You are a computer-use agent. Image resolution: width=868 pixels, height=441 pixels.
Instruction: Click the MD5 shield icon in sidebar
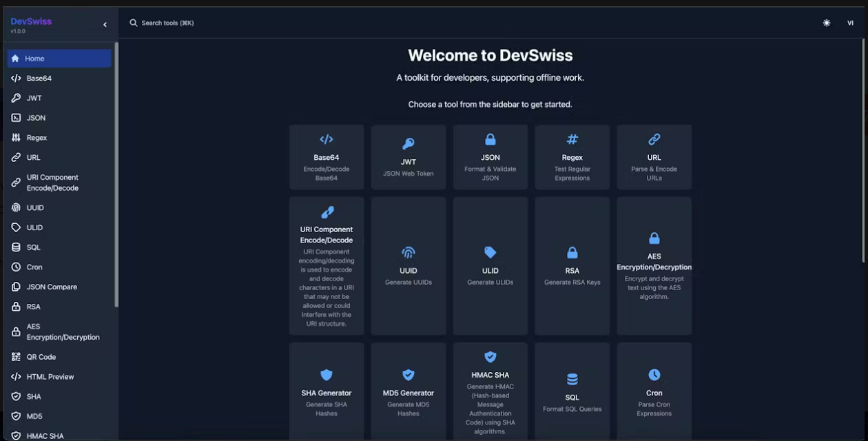pos(16,416)
